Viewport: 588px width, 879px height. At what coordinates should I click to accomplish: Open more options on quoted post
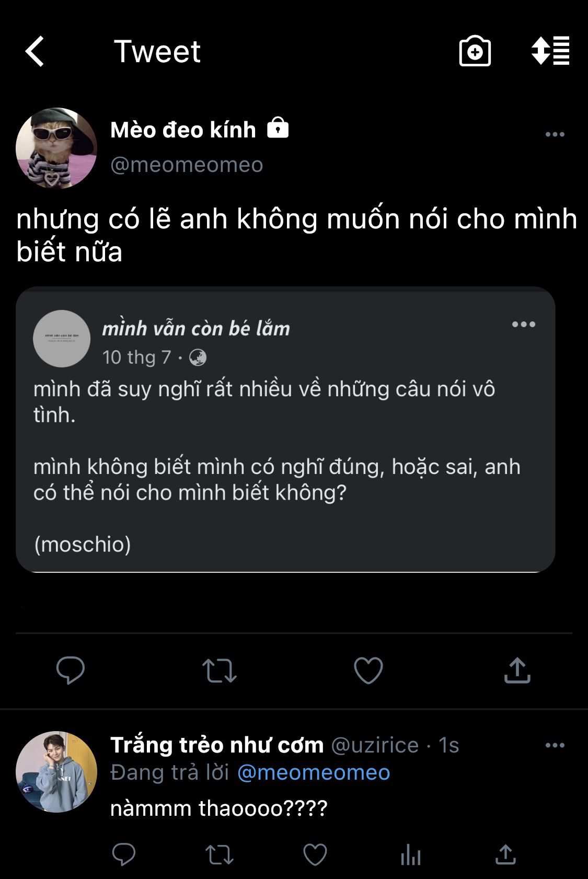pos(524,324)
